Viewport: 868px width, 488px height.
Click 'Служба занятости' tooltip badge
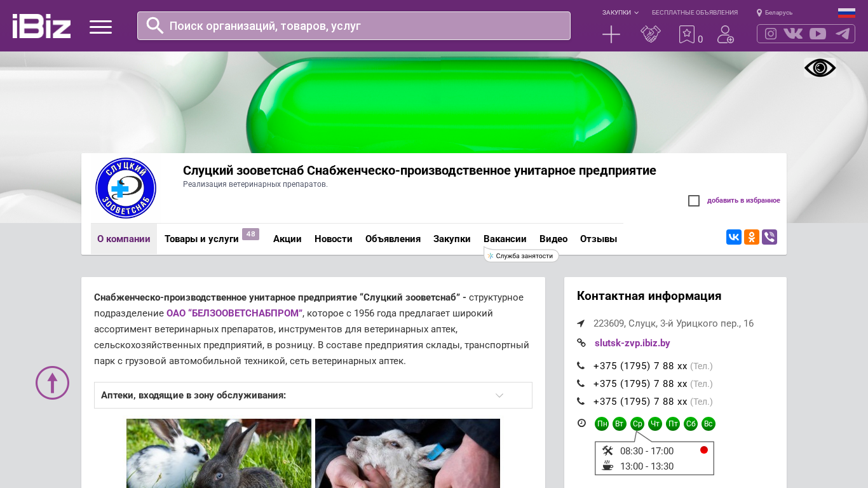click(521, 255)
